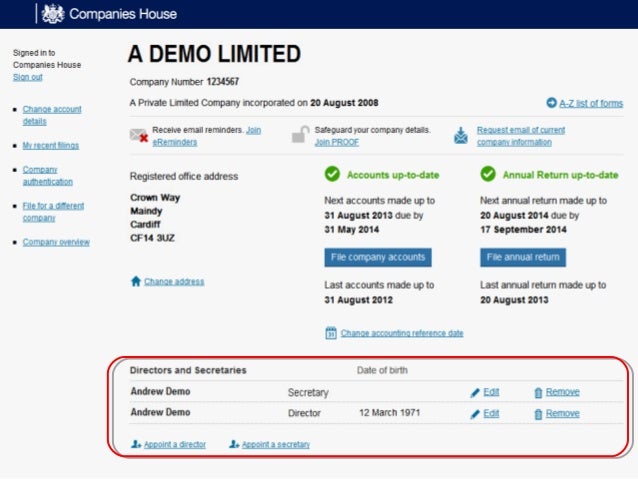Click Appoint a secretary link

click(x=276, y=444)
